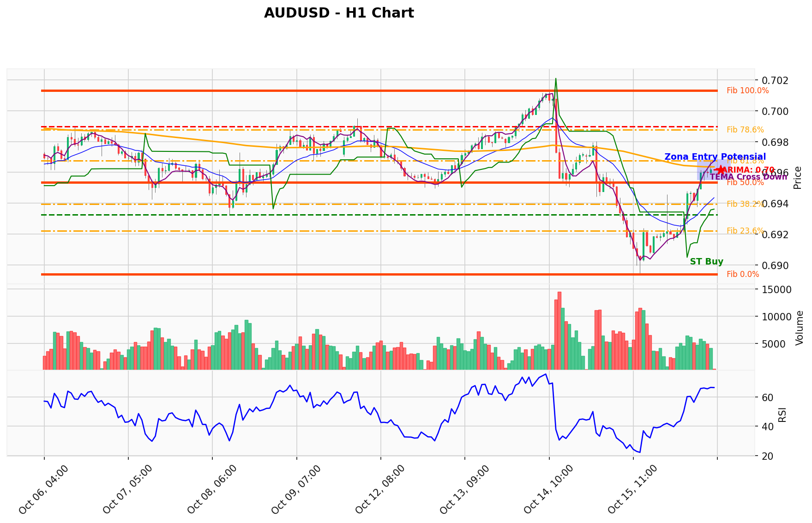Viewport: 812px width, 523px height.
Task: Click the 'Fib 78.6%' level label
Action: [x=745, y=130]
